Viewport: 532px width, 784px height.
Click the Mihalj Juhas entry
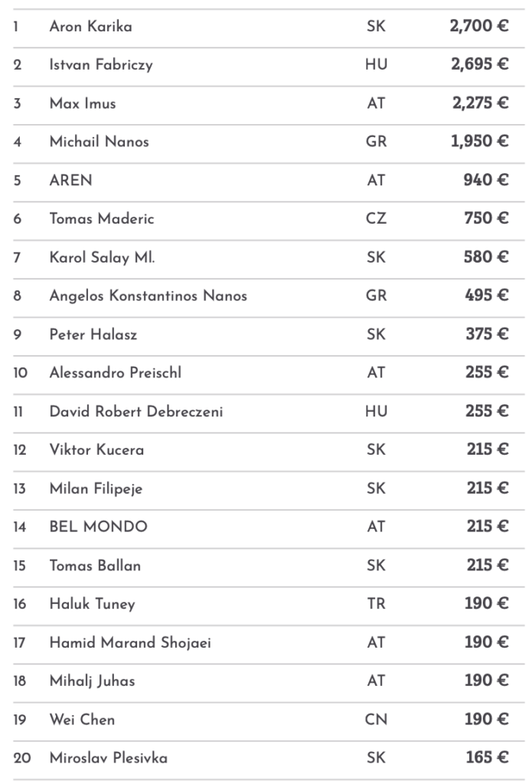click(92, 681)
